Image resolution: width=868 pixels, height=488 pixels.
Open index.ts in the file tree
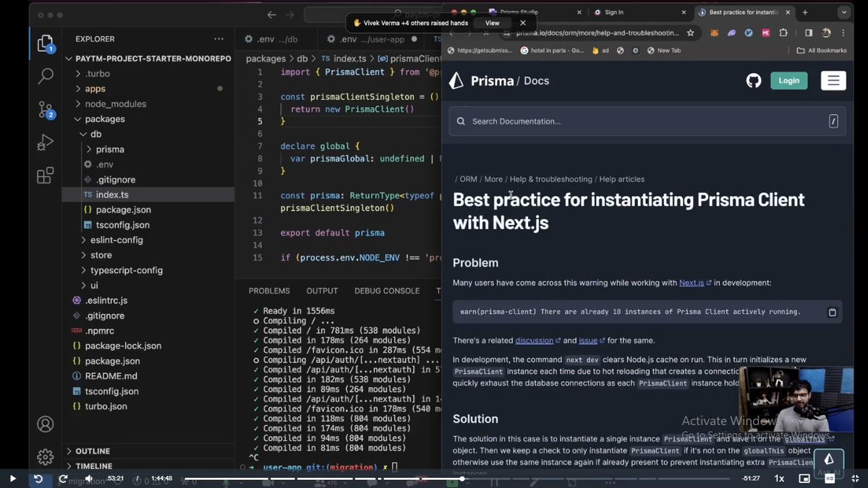(x=112, y=194)
